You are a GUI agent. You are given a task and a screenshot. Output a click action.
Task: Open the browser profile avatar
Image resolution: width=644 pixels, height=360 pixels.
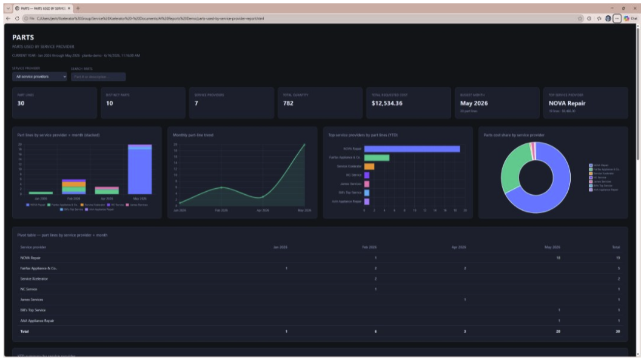608,18
